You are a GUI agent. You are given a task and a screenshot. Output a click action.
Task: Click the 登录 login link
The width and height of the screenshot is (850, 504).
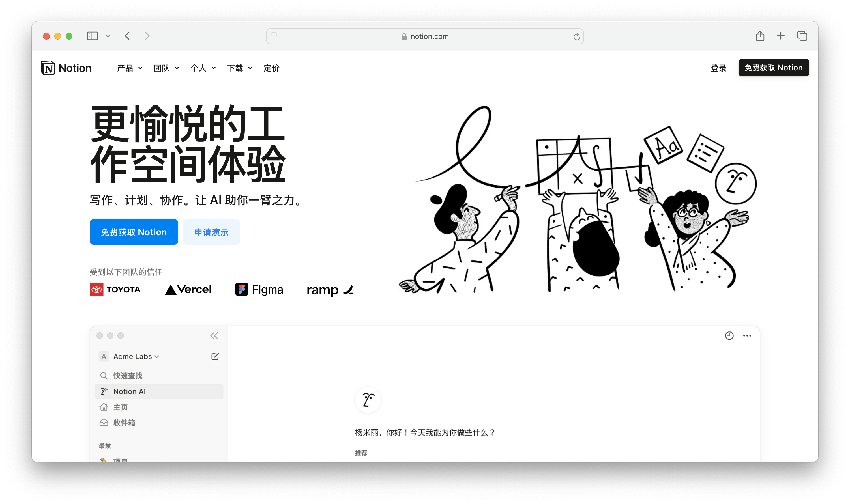tap(718, 68)
